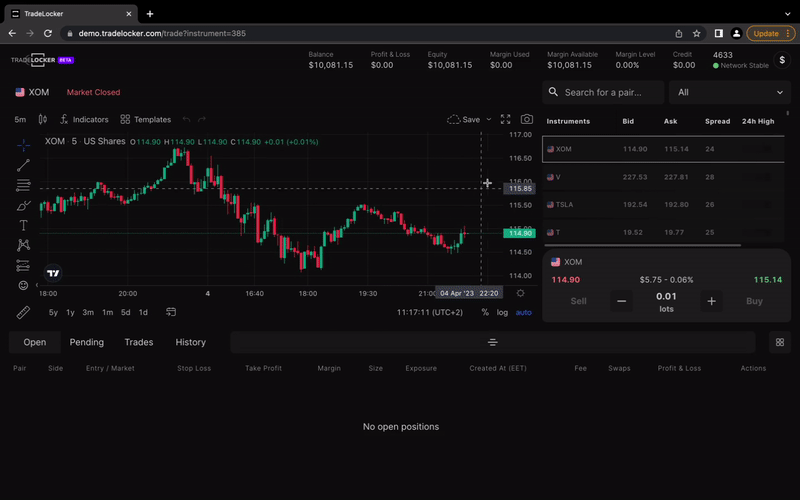Take a chart snapshot with camera icon
800x500 pixels.
coord(527,119)
